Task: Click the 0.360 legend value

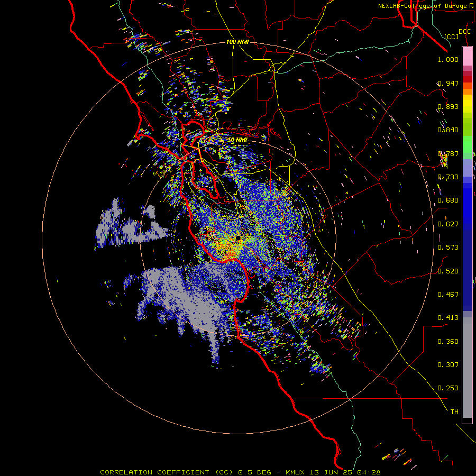Action: tap(448, 342)
